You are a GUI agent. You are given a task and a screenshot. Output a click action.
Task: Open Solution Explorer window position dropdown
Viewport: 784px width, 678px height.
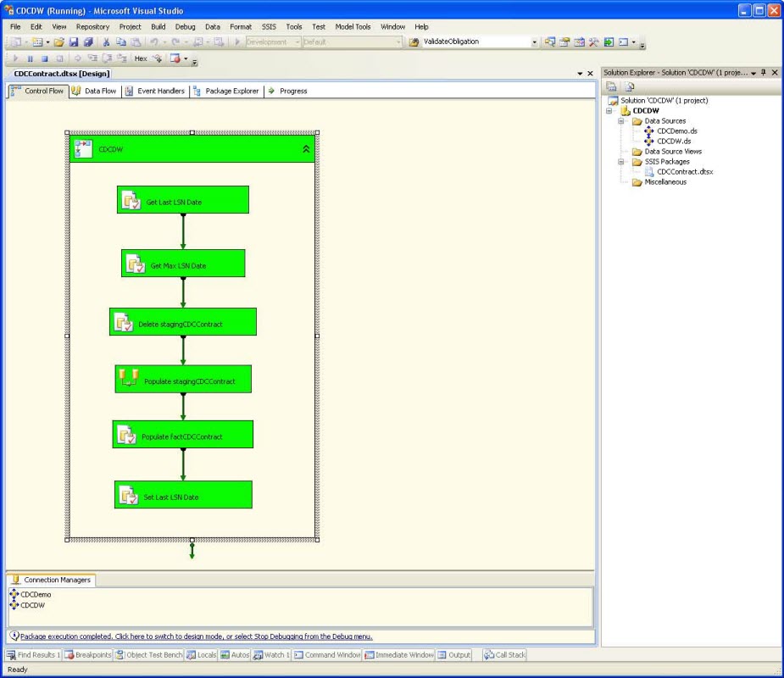[753, 73]
